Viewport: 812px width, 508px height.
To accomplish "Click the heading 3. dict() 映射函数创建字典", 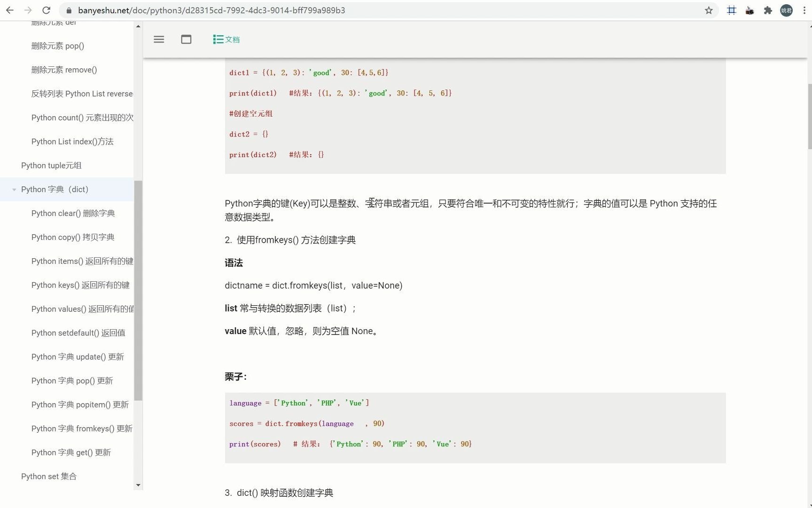I will 279,493.
